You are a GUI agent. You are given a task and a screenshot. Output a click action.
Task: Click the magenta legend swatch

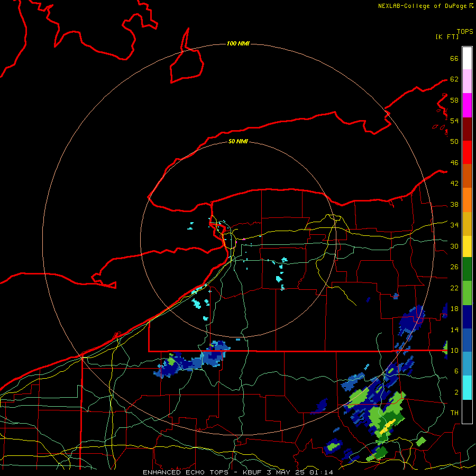click(467, 105)
